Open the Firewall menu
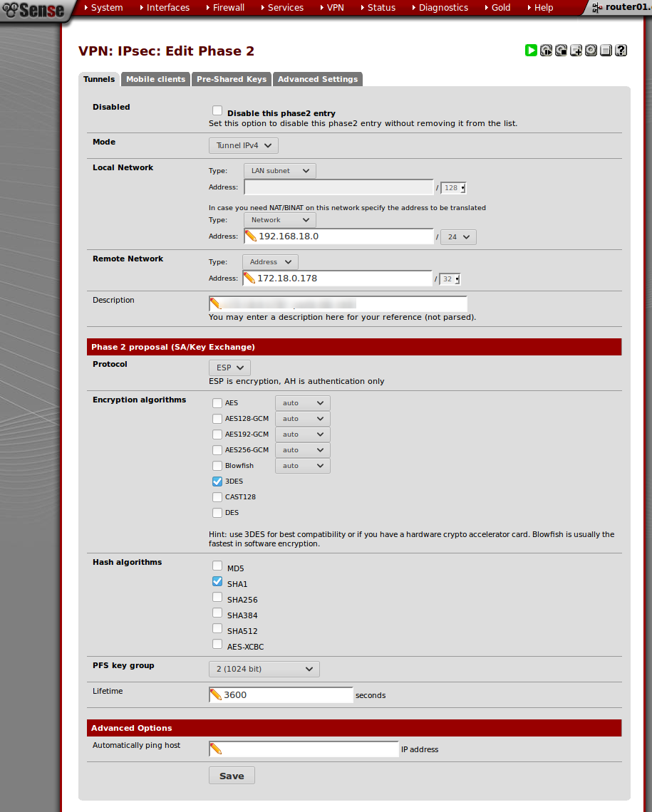This screenshot has height=812, width=652. pos(224,8)
